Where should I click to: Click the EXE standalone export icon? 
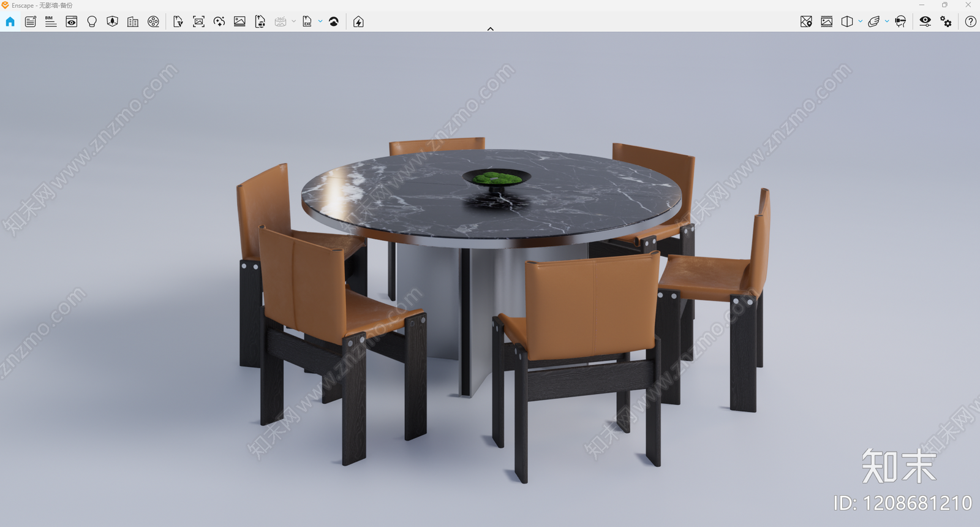(307, 21)
